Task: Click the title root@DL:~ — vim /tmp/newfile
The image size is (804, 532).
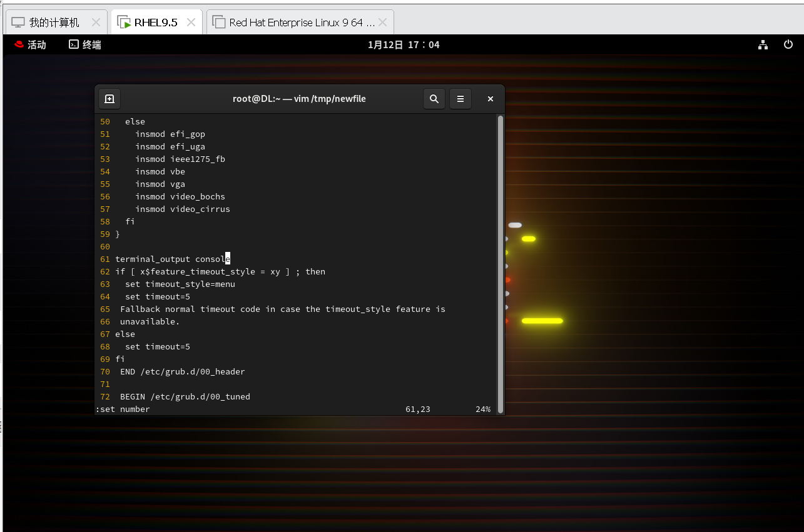Action: pos(299,98)
